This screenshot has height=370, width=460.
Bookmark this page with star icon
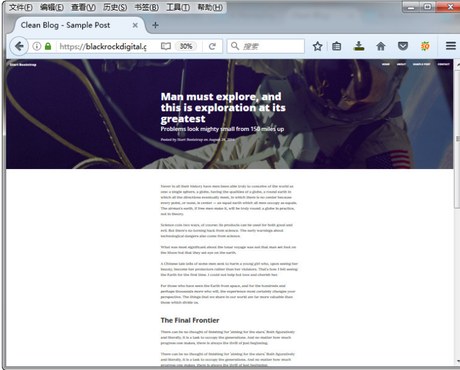(x=317, y=46)
